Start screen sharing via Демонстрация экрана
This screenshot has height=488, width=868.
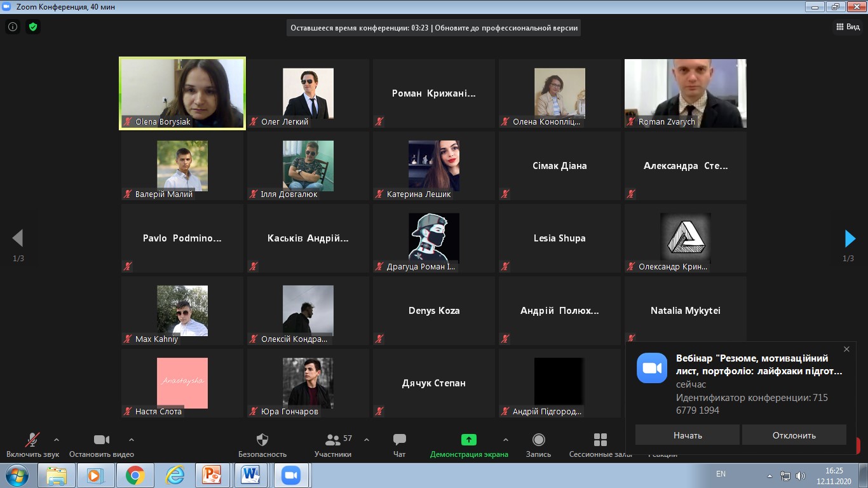coord(469,445)
